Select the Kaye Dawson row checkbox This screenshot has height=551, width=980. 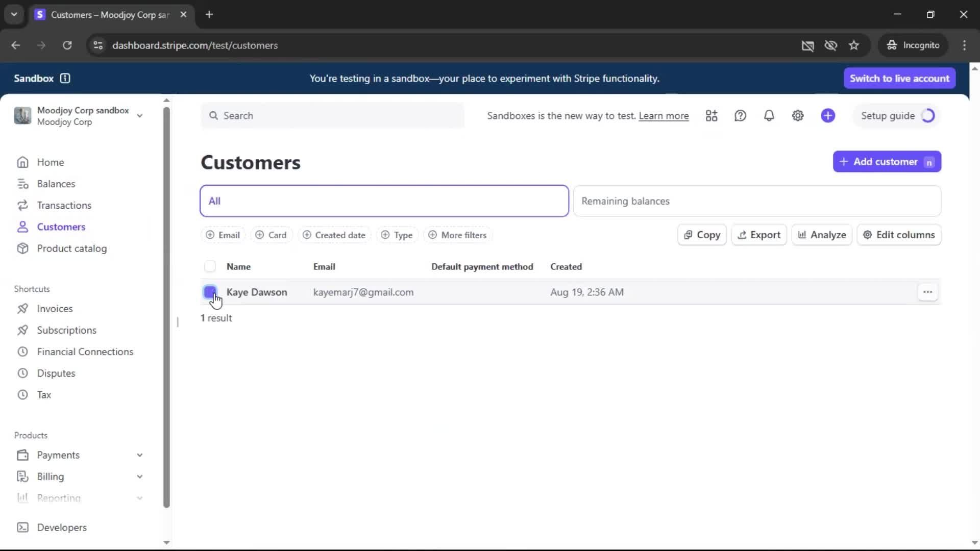(x=210, y=292)
